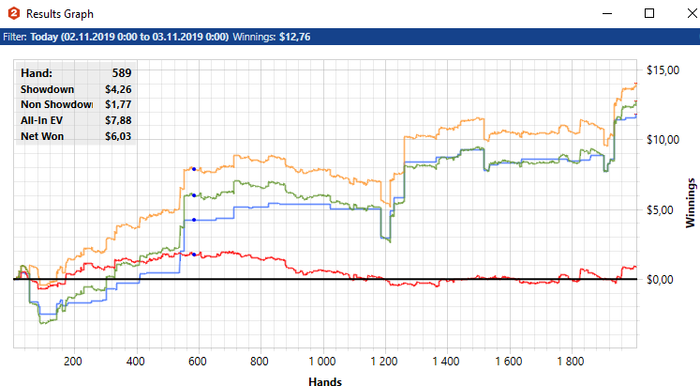Click the blue marker dot on green Net Won line
Viewport: 700px width, 386px height.
[x=194, y=195]
